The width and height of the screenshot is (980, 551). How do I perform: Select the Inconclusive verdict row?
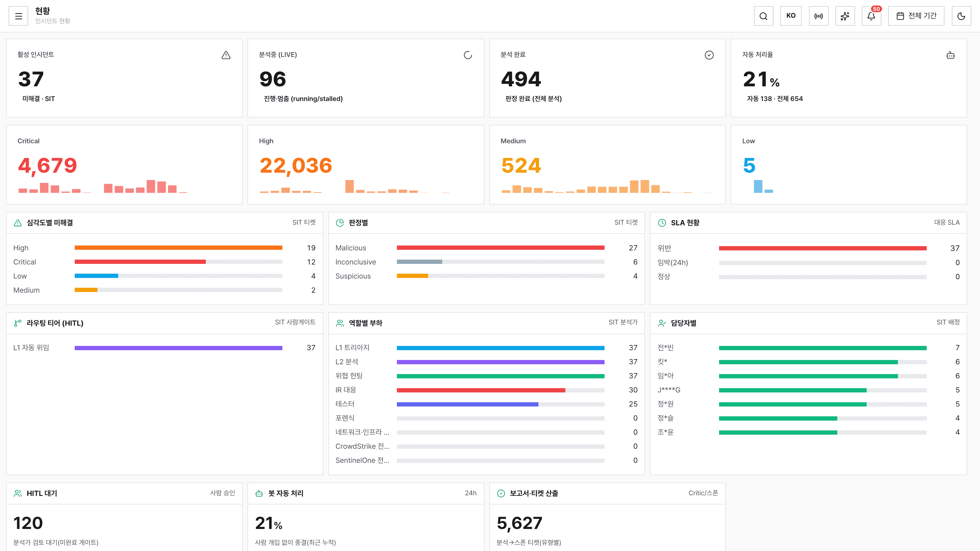pos(486,262)
